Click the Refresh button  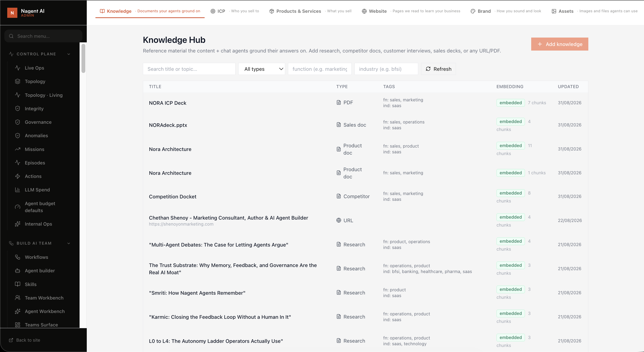438,69
